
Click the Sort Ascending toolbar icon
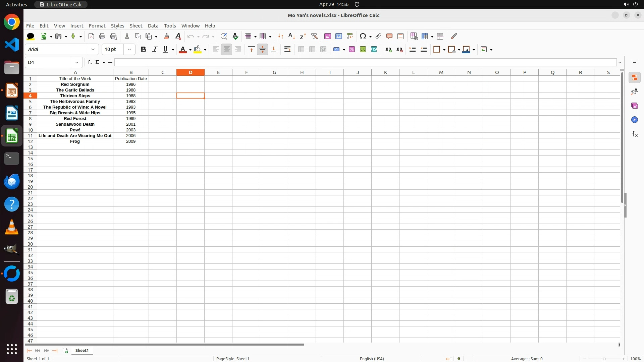click(291, 36)
